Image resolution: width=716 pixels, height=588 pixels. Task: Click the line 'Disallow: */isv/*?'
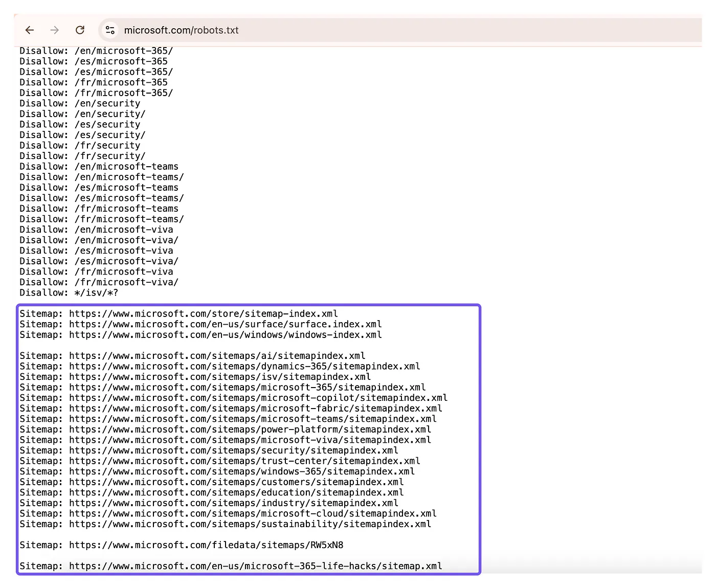pyautogui.click(x=69, y=293)
